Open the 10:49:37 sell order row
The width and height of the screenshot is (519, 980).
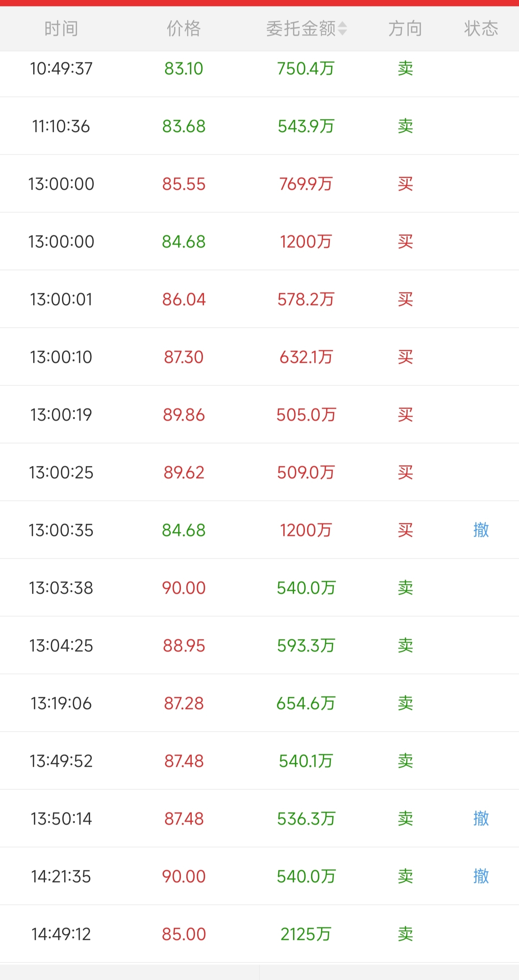(x=259, y=69)
